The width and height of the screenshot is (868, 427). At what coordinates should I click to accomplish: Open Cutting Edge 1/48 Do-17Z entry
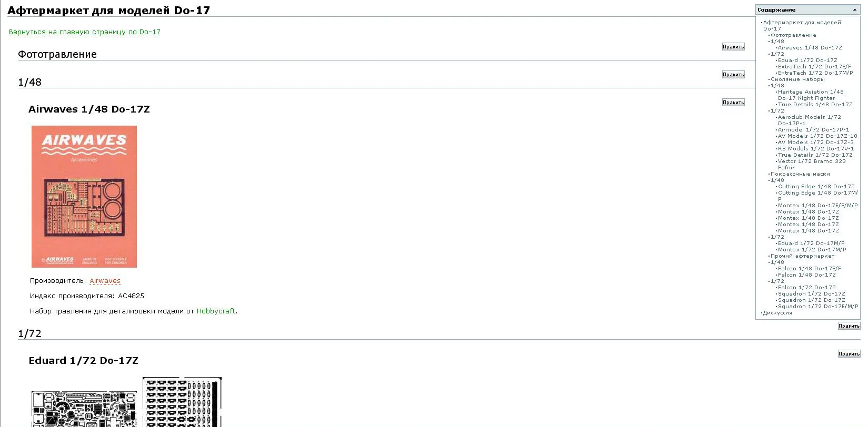(x=816, y=187)
